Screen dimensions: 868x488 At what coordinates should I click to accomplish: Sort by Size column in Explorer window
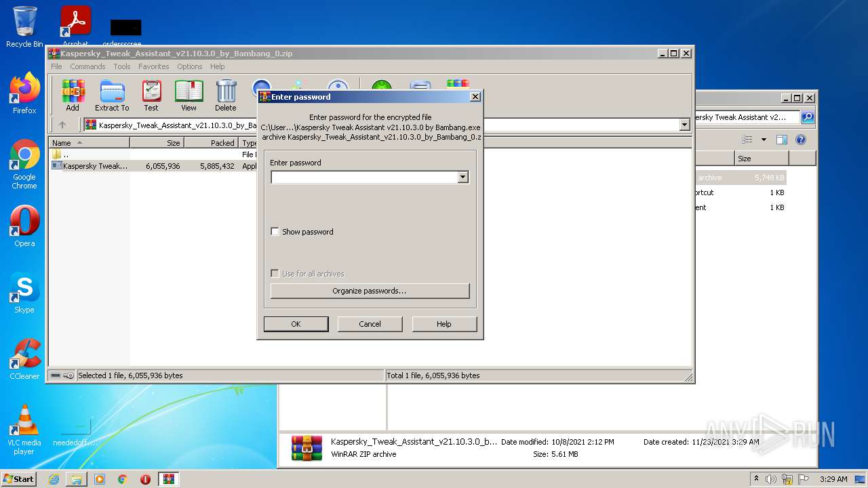[x=762, y=159]
